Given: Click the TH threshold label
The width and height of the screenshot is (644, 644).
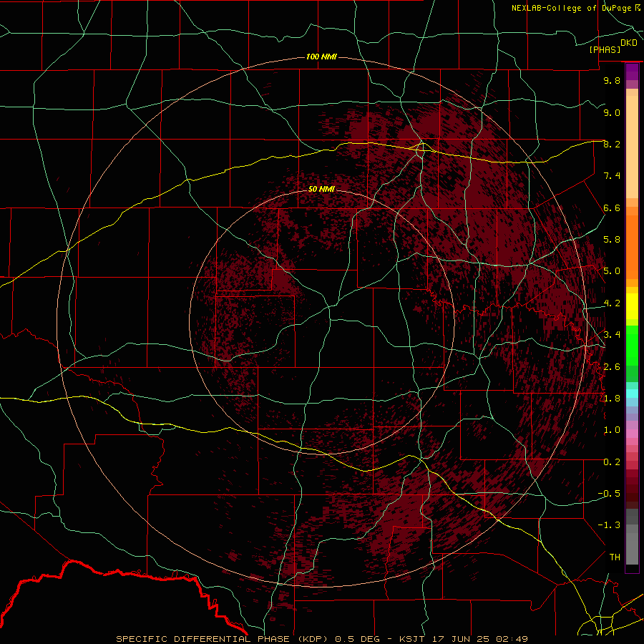Looking at the screenshot, I should point(615,557).
